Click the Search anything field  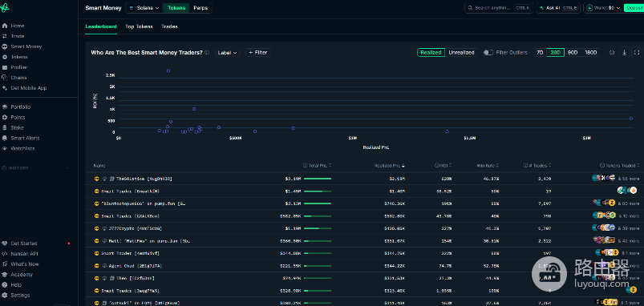[499, 8]
